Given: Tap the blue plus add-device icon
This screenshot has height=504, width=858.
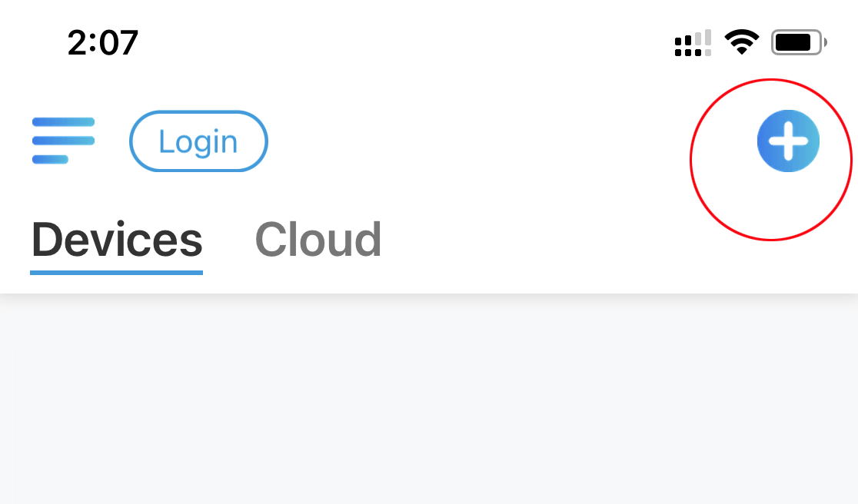Looking at the screenshot, I should [788, 141].
